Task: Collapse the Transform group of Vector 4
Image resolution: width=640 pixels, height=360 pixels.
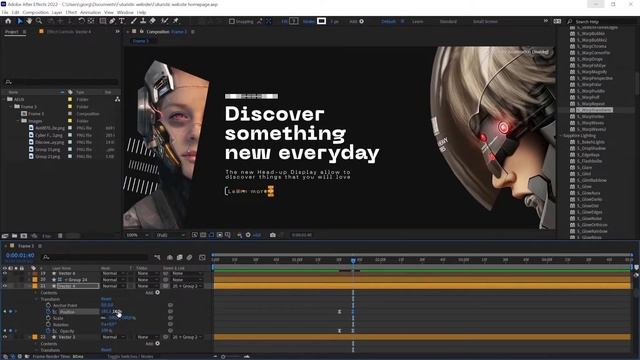Action: (x=36, y=299)
